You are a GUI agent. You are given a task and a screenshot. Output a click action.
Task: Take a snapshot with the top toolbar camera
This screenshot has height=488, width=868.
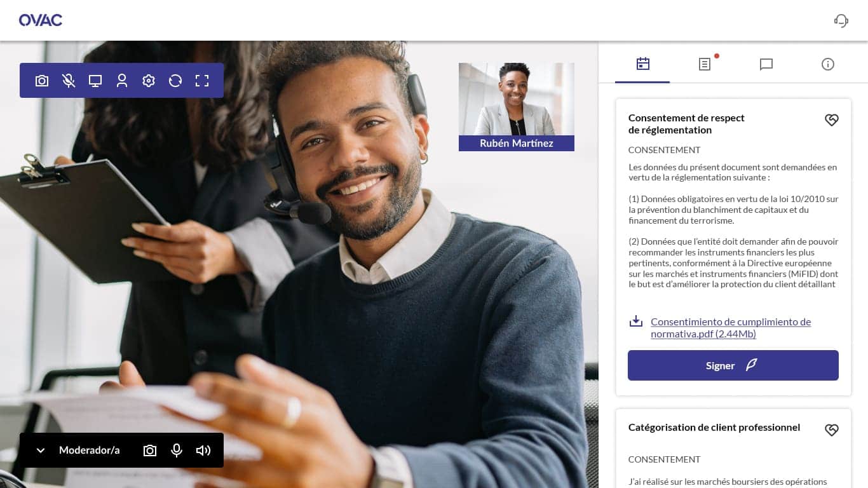point(42,81)
